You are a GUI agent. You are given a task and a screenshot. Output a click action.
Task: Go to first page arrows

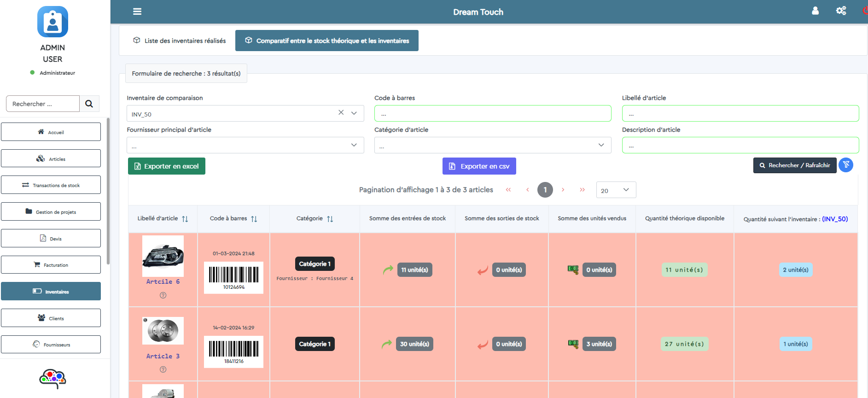coord(508,190)
